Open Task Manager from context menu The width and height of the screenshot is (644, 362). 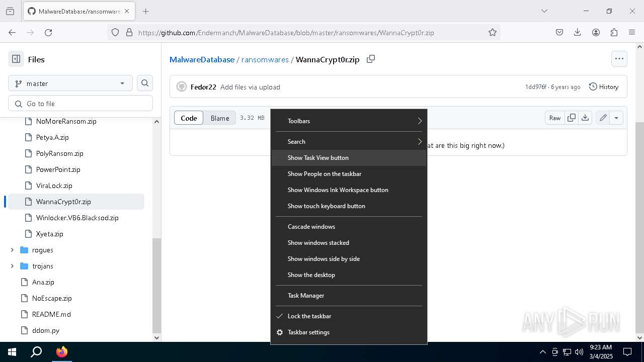349,296
